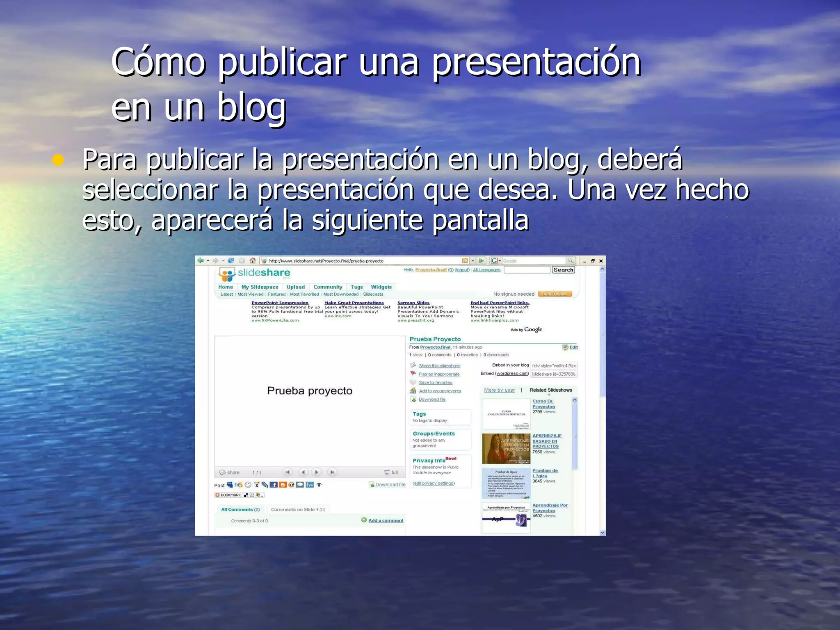Click the orange Bulk Upload button
The width and height of the screenshot is (840, 630).
[x=555, y=294]
